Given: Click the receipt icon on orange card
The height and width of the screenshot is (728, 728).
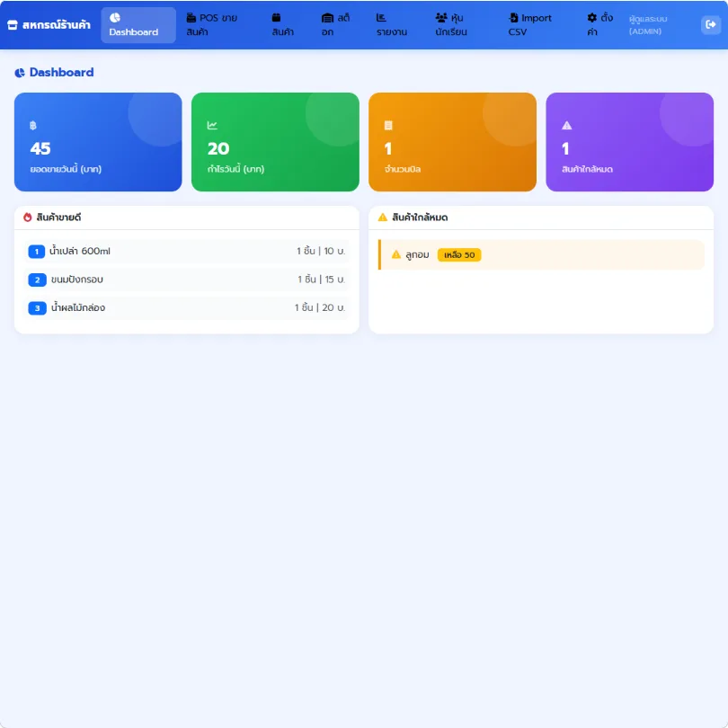Looking at the screenshot, I should click(x=388, y=125).
